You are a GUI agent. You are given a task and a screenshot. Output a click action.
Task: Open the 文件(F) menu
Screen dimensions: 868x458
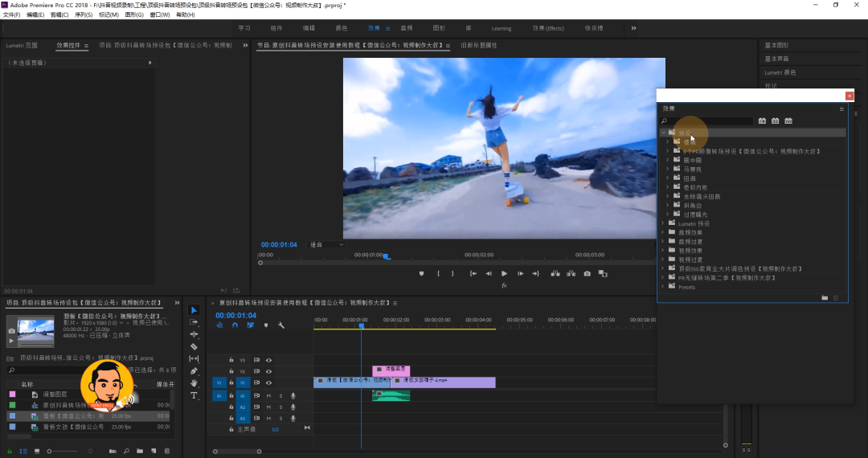click(11, 15)
